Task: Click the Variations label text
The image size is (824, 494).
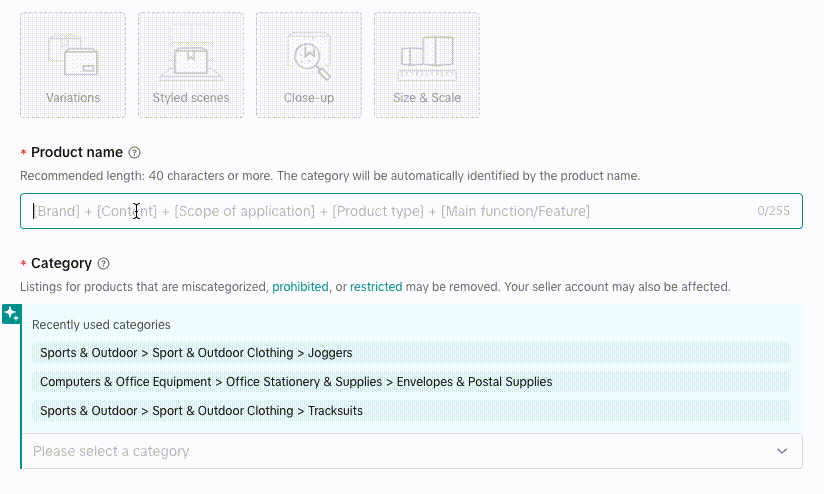Action: (73, 98)
